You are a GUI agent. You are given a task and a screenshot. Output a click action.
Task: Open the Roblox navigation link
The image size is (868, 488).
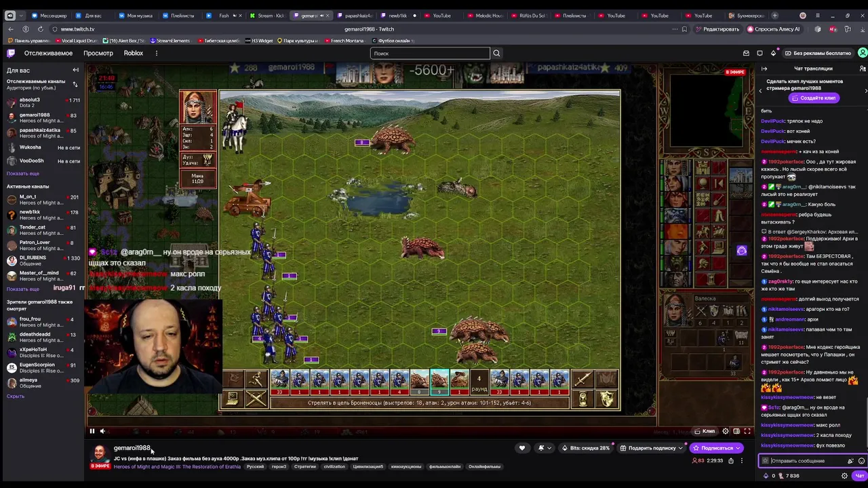pos(134,53)
